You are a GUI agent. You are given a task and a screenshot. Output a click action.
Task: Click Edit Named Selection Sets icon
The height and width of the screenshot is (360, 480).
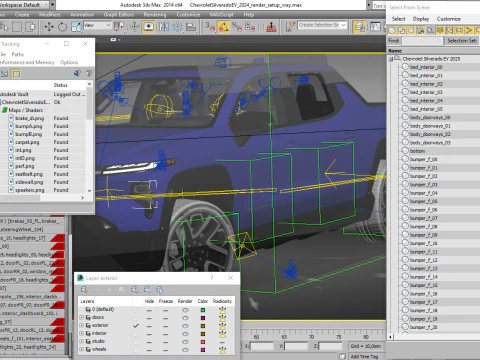pos(290,27)
